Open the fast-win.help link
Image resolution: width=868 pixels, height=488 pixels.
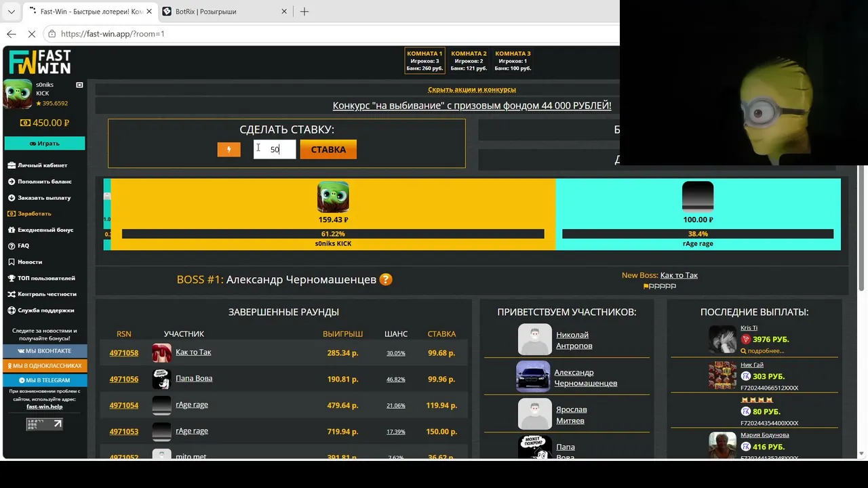coord(44,407)
